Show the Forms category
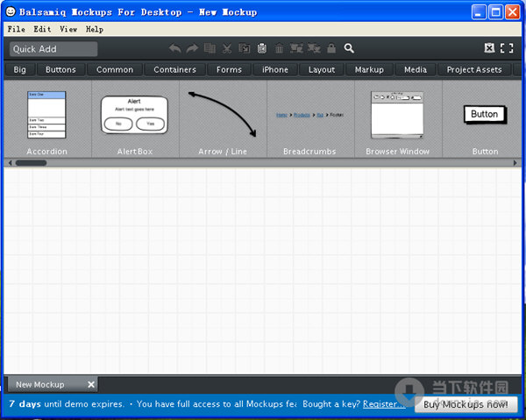 point(229,70)
